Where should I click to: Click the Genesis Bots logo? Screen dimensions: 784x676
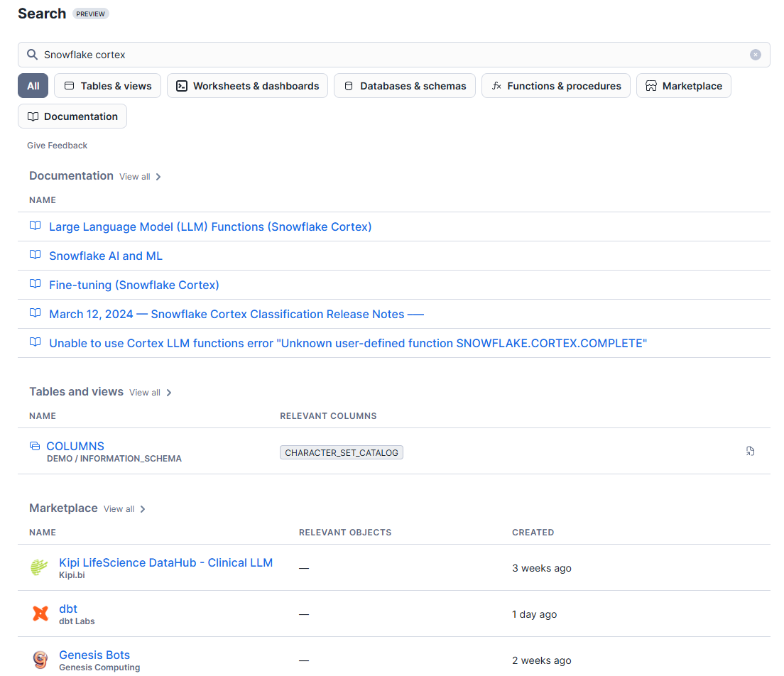click(x=39, y=660)
